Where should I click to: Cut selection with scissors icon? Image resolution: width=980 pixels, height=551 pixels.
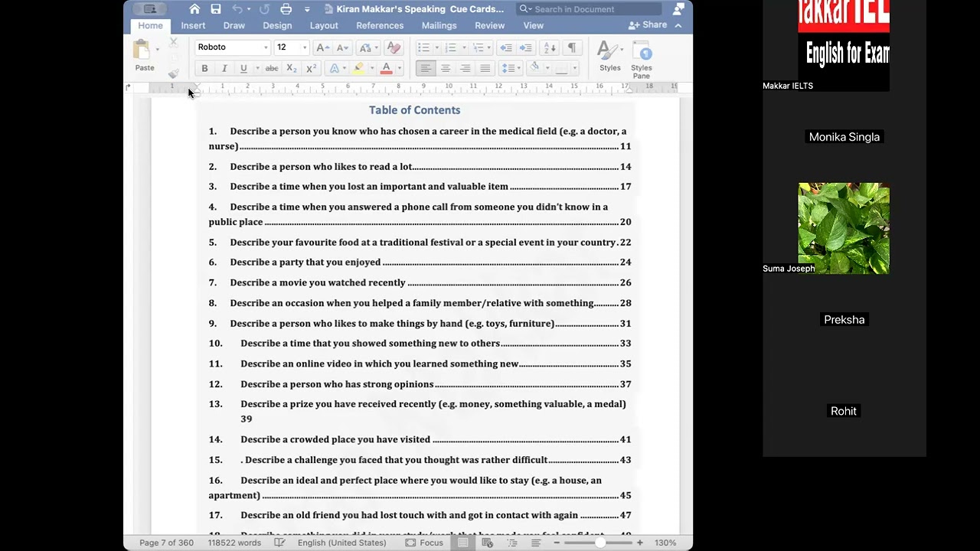(174, 43)
